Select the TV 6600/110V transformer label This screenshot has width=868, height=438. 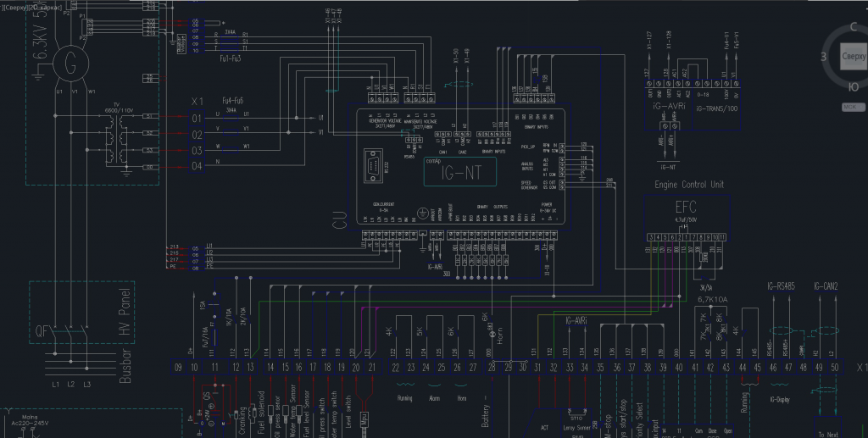point(119,108)
